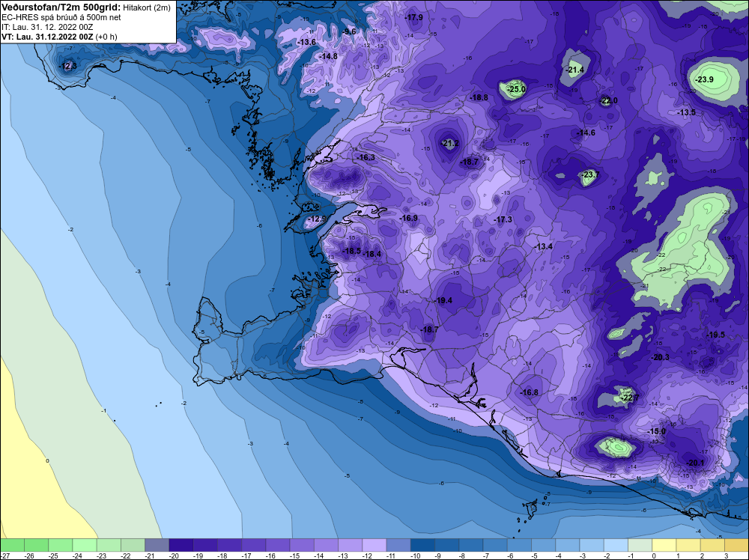The height and width of the screenshot is (560, 749).
Task: Select the "IT: Lau. 31. 12. 2022 00Z" line
Action: [x=47, y=27]
